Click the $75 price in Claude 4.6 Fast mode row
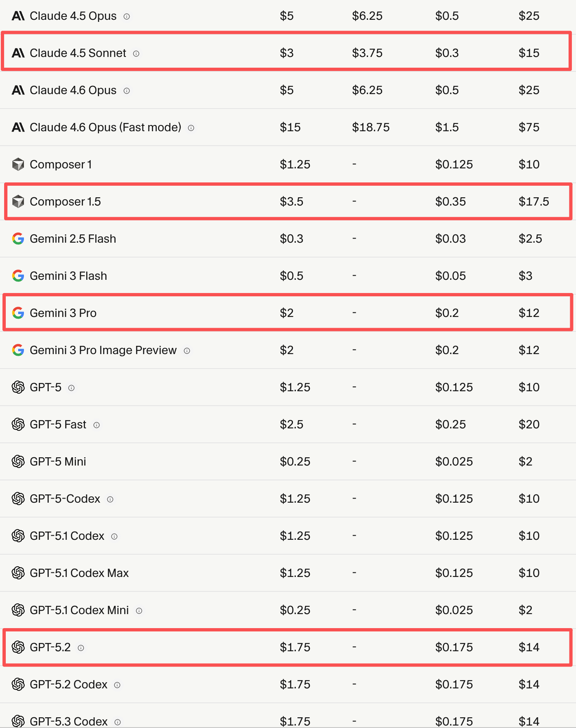 529,127
